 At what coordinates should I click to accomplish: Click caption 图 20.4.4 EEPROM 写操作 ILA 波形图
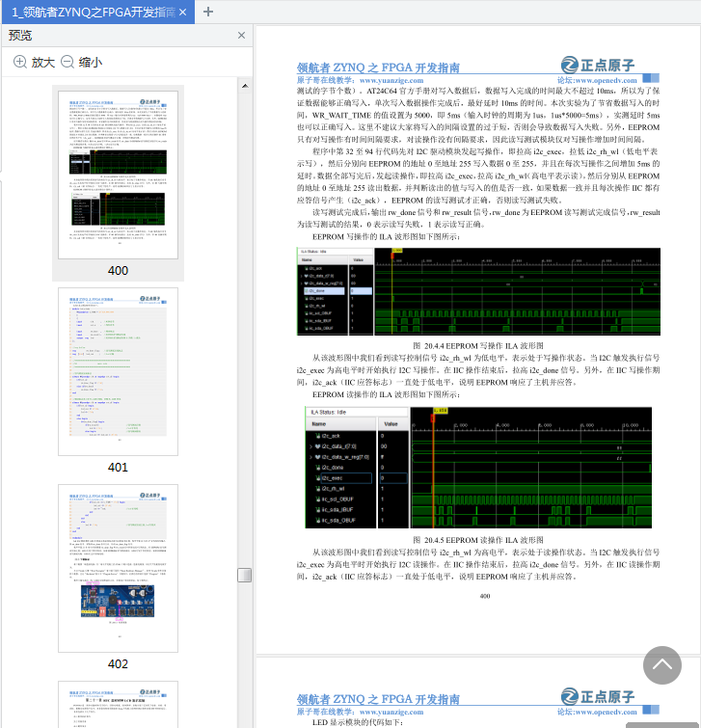coord(478,346)
